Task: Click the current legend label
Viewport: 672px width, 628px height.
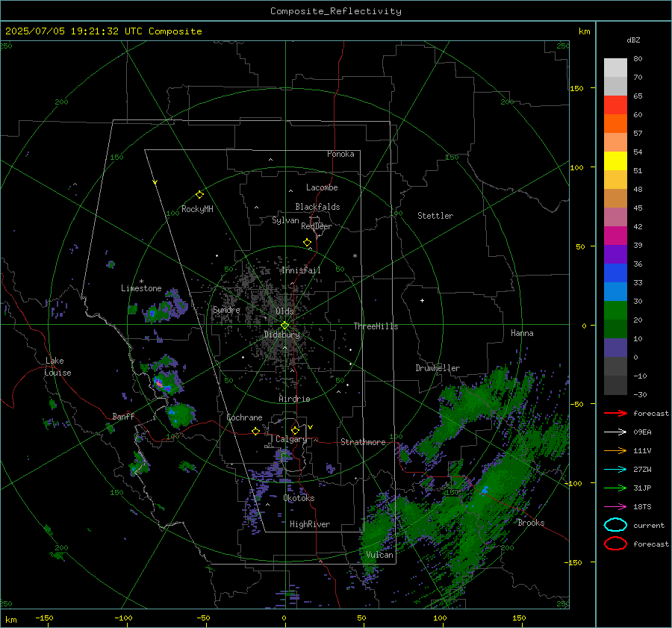Action: (649, 525)
